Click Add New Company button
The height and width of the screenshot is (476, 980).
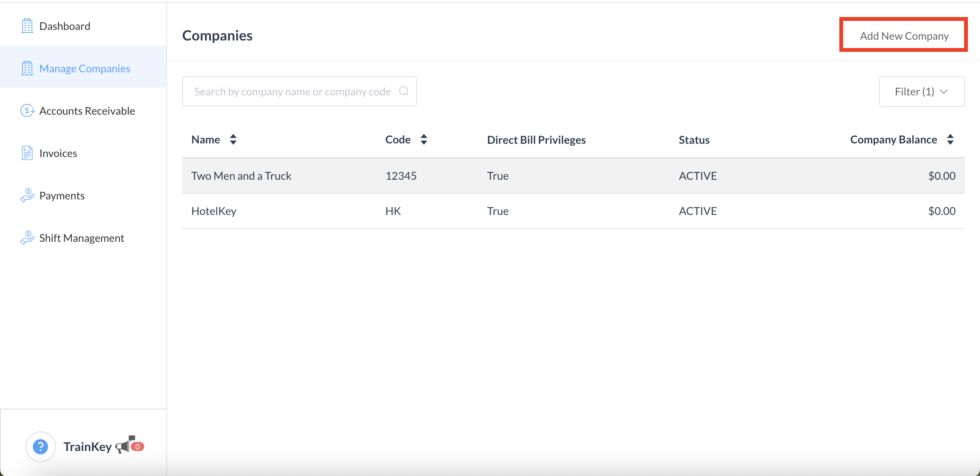(x=904, y=36)
